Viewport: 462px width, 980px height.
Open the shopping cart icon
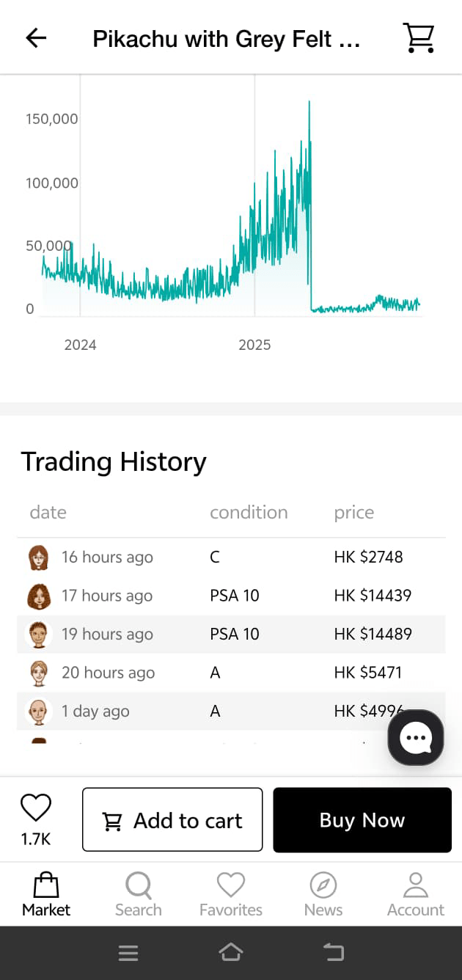pyautogui.click(x=419, y=38)
